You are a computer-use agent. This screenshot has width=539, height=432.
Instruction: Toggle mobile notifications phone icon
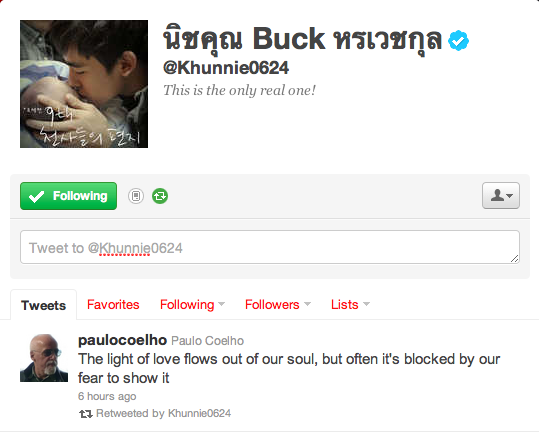coord(136,196)
